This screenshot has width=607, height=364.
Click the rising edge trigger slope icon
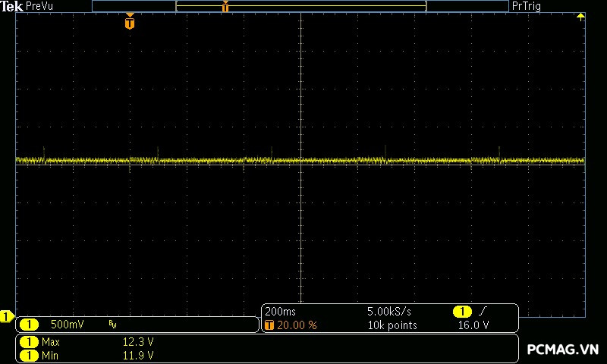click(x=483, y=312)
